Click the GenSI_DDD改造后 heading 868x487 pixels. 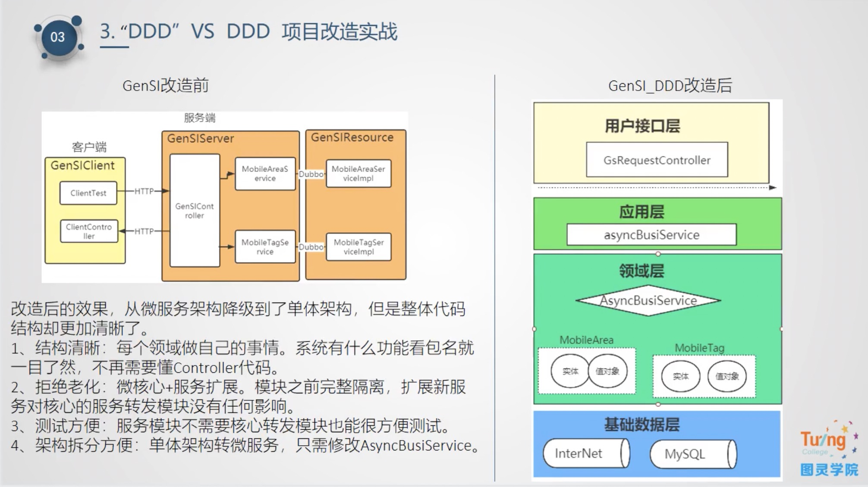[670, 86]
